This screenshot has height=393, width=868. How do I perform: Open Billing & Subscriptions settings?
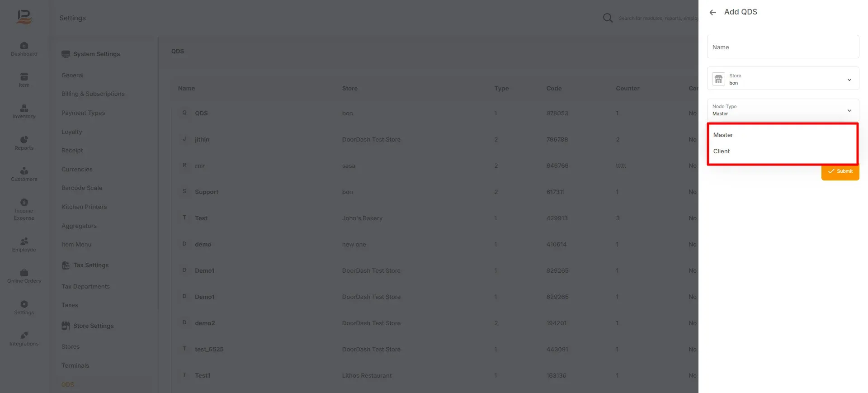93,94
